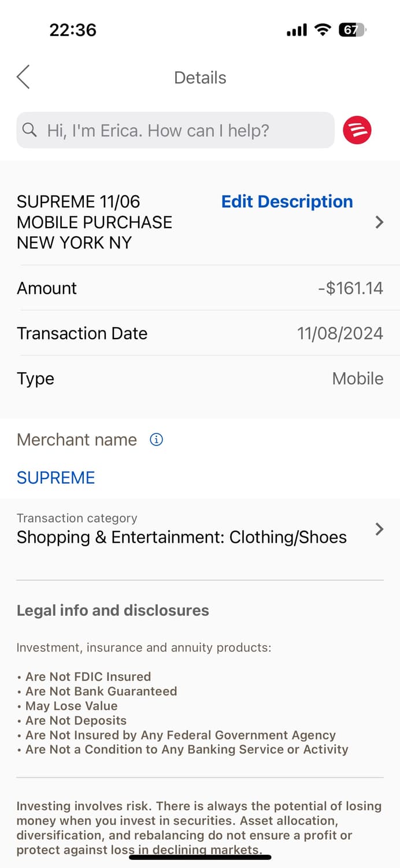This screenshot has width=400, height=868.
Task: Tap the 22:36 clock in status bar
Action: coord(73,30)
